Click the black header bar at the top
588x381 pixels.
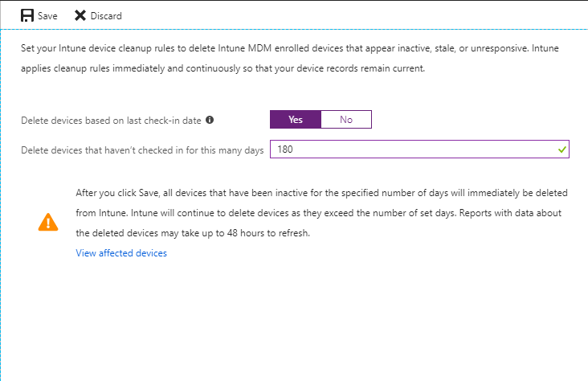(x=294, y=2)
